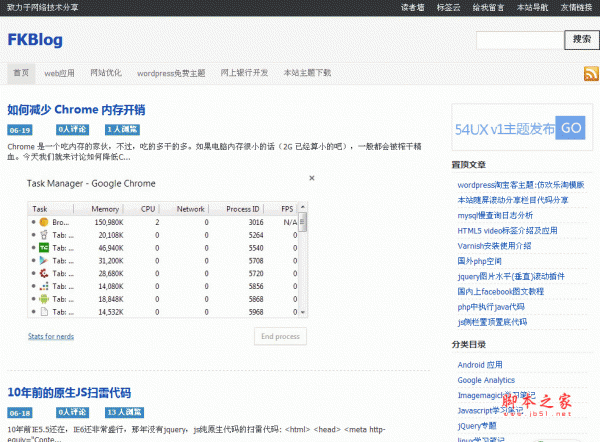Select the Browser process icon row
This screenshot has height=442, width=600.
pyautogui.click(x=44, y=222)
